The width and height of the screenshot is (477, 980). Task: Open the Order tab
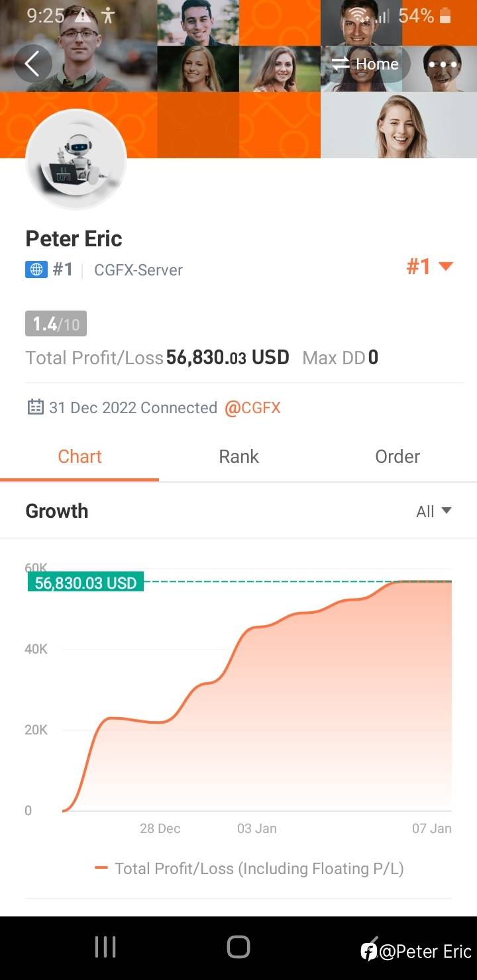coord(397,457)
